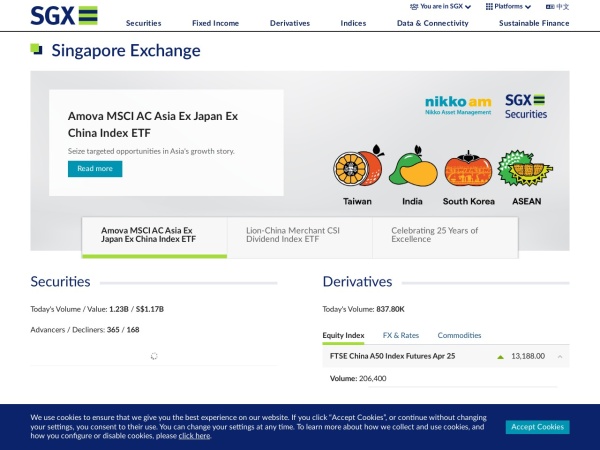Click the people icon beside 'You are in SGX'
This screenshot has width=600, height=450.
pyautogui.click(x=414, y=7)
